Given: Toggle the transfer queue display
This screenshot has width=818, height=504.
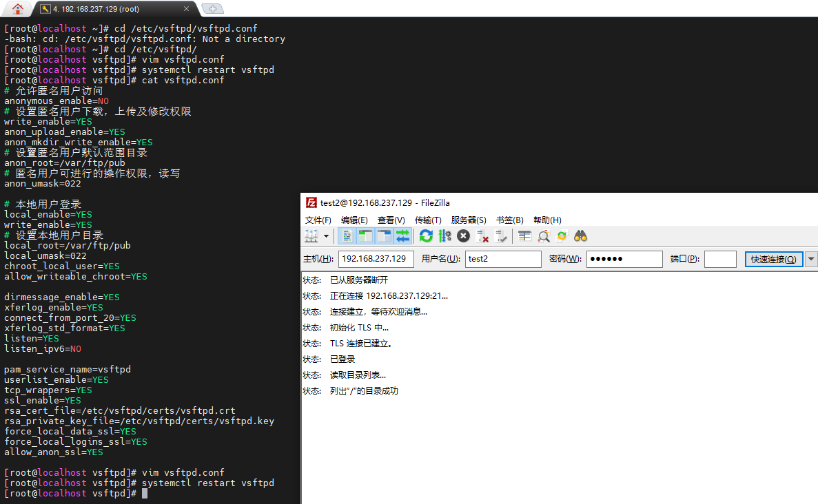Looking at the screenshot, I should click(x=402, y=236).
